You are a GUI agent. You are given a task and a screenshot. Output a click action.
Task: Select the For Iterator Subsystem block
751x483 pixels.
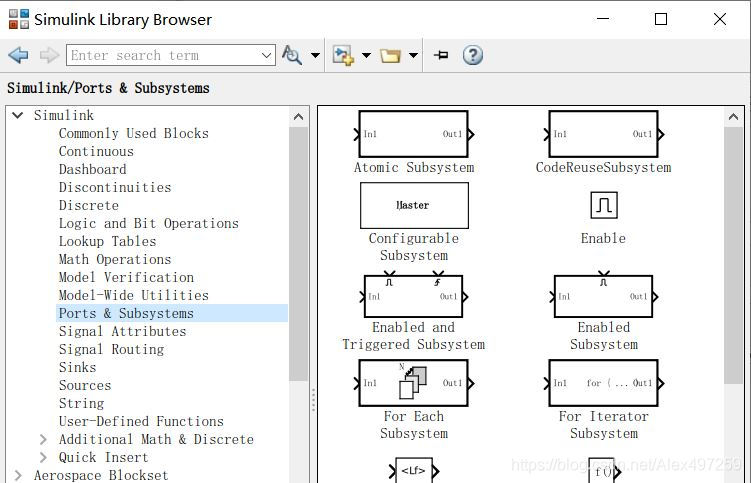[x=603, y=383]
